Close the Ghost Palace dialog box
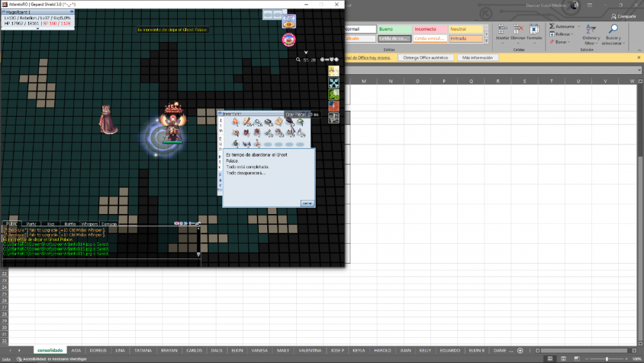Viewport: 644px width, 363px height. pyautogui.click(x=307, y=203)
